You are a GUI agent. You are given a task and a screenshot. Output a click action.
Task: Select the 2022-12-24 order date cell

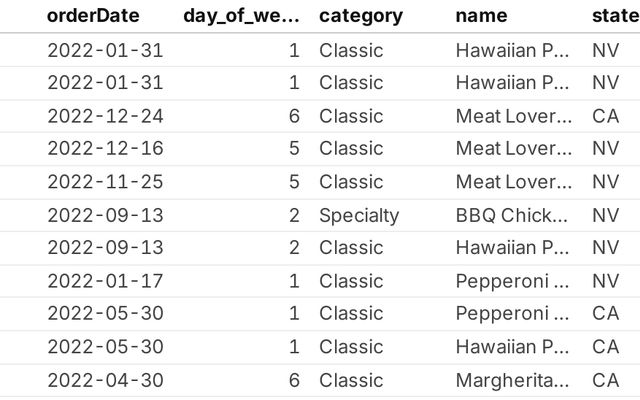click(x=105, y=116)
